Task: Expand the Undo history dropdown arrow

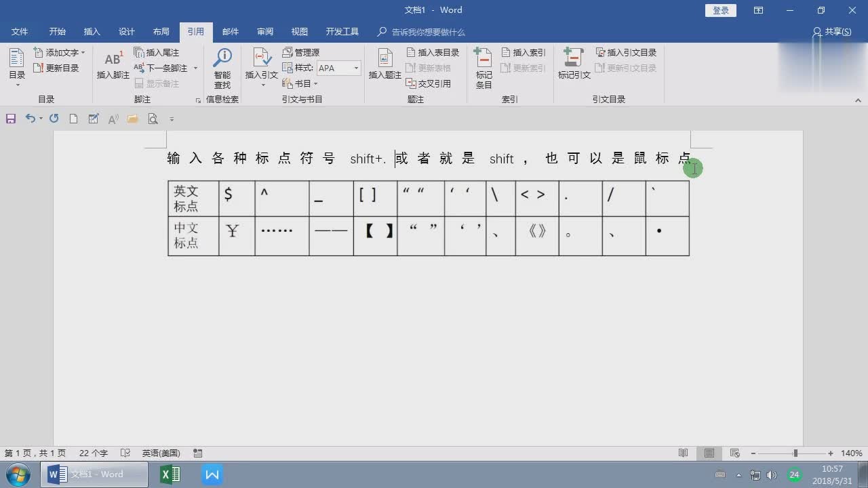Action: pyautogui.click(x=41, y=119)
